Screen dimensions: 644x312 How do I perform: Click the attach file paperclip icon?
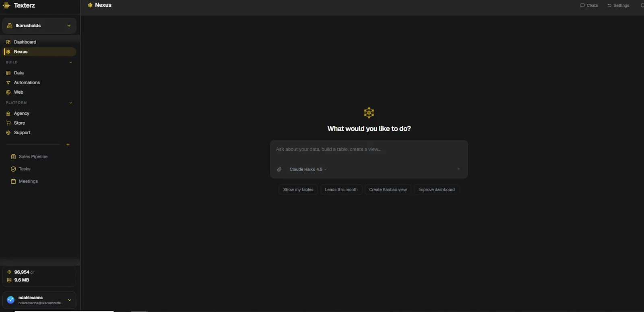point(279,169)
